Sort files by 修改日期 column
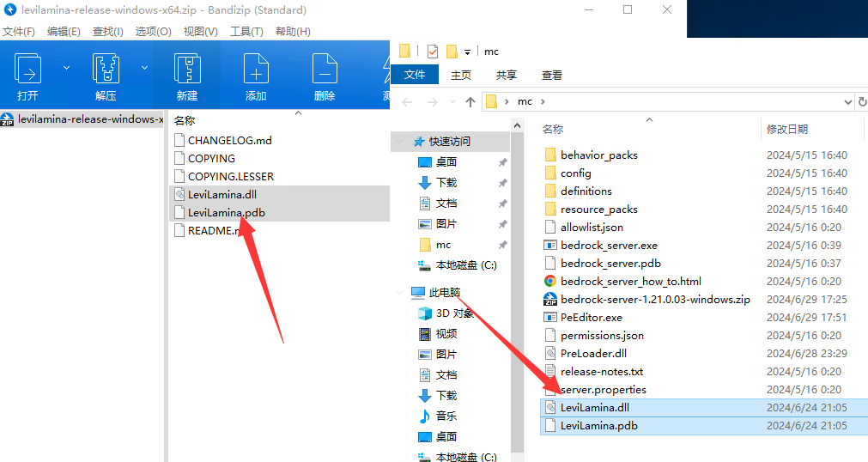 (x=786, y=129)
